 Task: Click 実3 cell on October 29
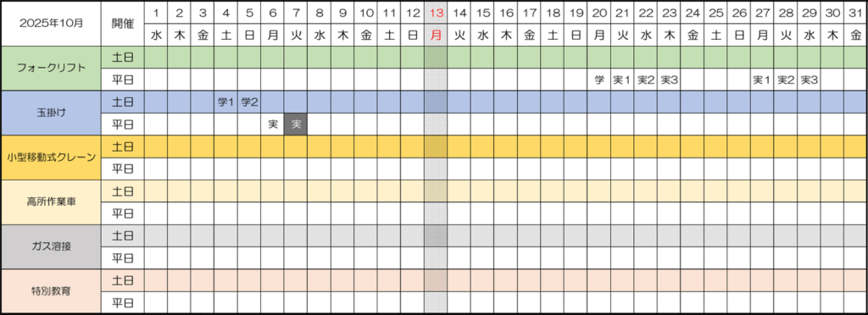coord(810,80)
